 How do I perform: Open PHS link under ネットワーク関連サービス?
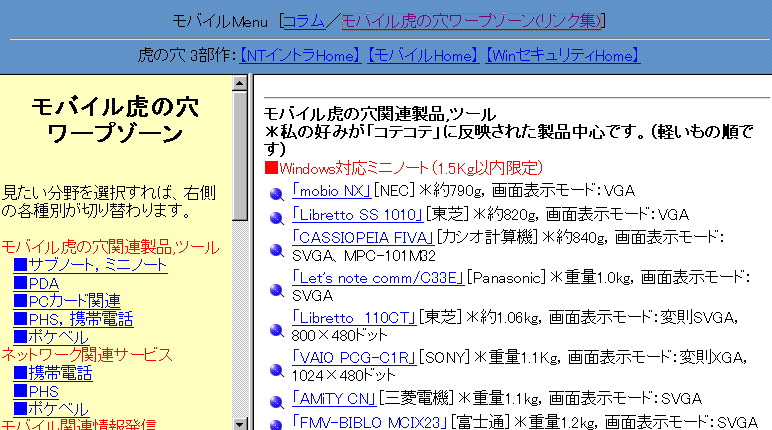(x=36, y=391)
